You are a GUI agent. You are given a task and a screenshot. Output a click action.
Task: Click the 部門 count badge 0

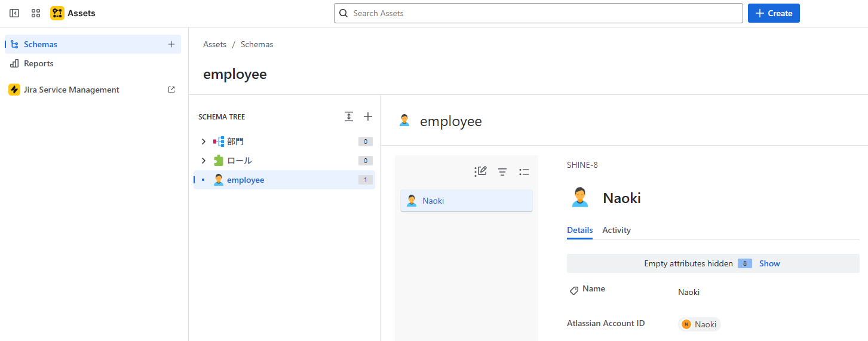(x=366, y=142)
